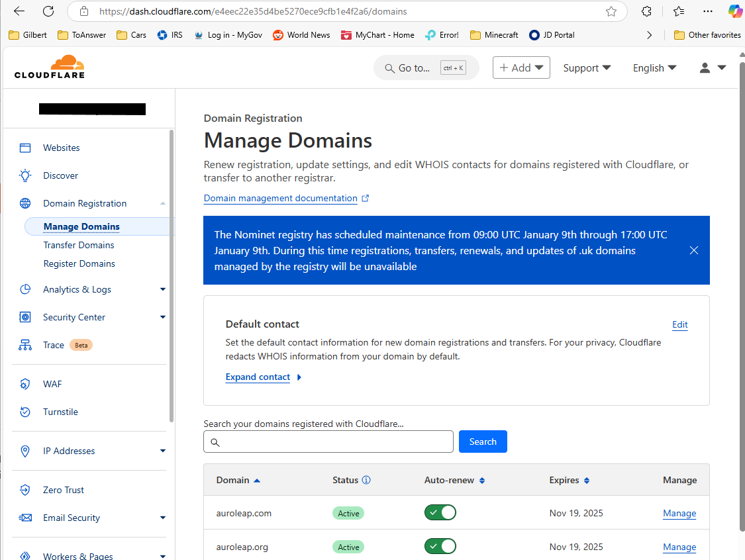Toggle auto-renew for auroleap.com

[440, 512]
